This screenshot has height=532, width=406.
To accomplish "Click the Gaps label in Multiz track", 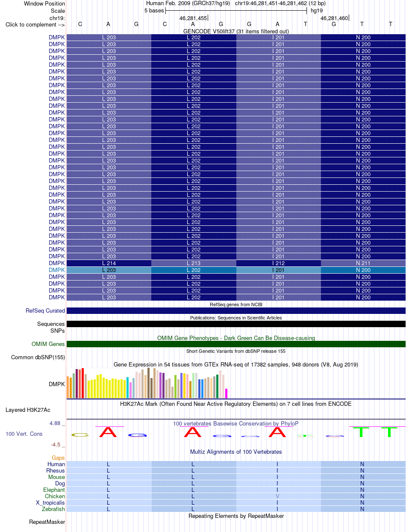I will 59,458.
